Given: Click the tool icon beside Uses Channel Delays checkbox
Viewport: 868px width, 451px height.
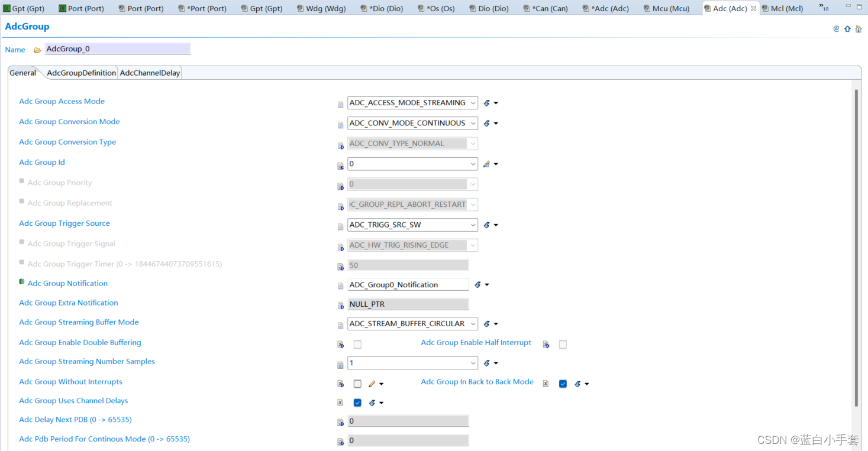Looking at the screenshot, I should [x=372, y=403].
